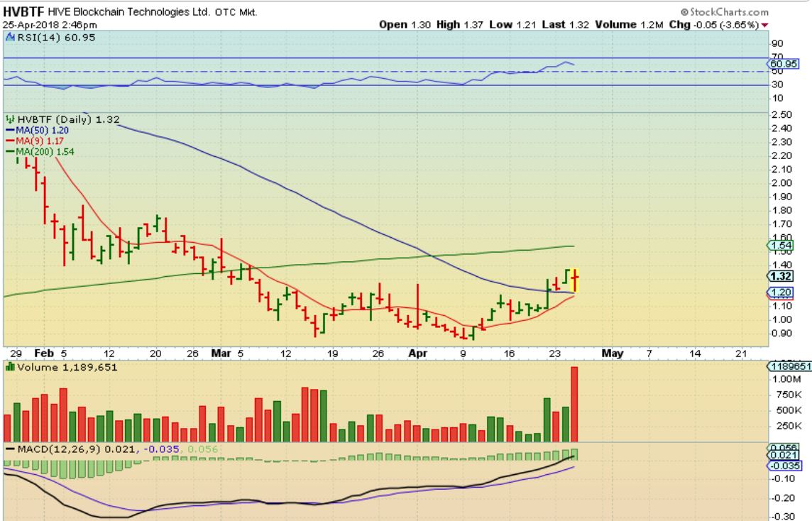
Task: Click the Mar date axis label
Action: (221, 353)
